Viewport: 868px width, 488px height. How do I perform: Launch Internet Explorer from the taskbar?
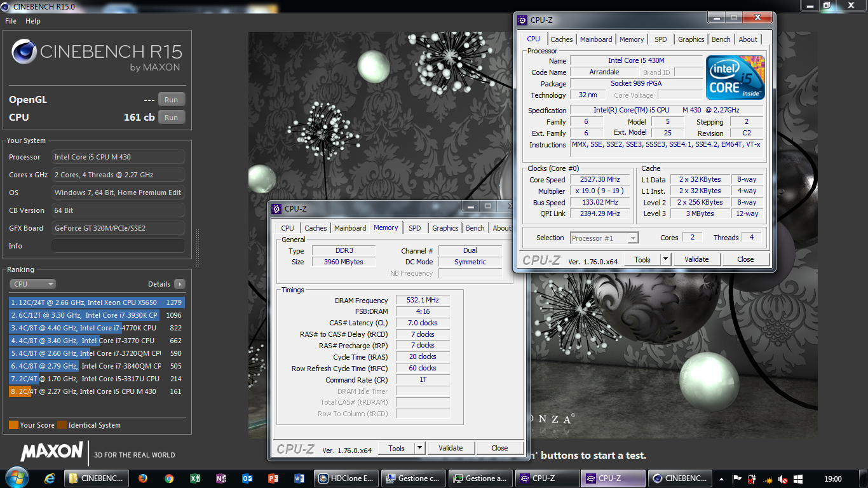click(x=50, y=478)
